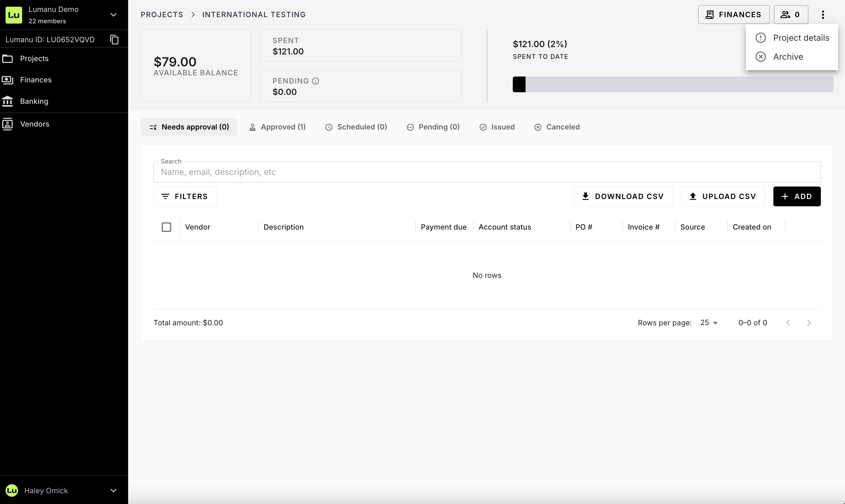The width and height of the screenshot is (845, 504).
Task: Click the Lumanu Demo logo
Action: tap(14, 15)
